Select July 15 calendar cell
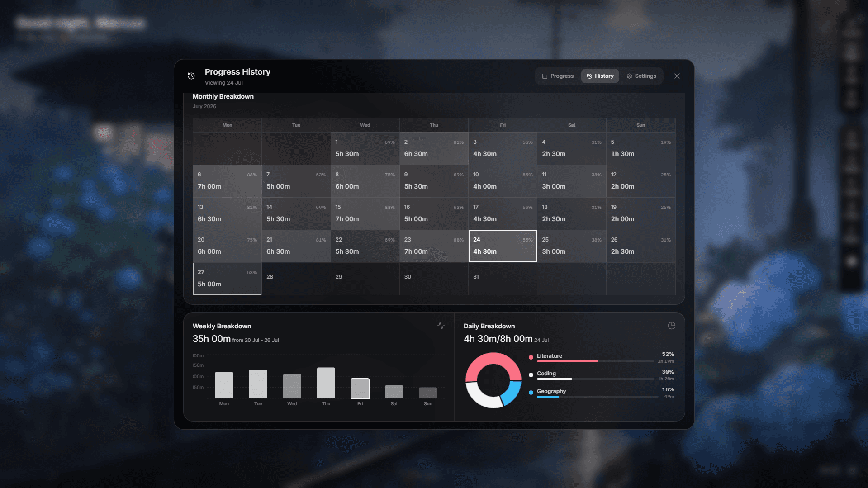This screenshot has height=488, width=868. [365, 213]
